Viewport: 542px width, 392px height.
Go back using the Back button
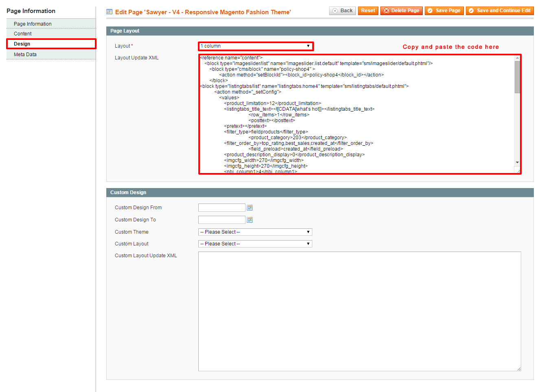click(x=342, y=11)
